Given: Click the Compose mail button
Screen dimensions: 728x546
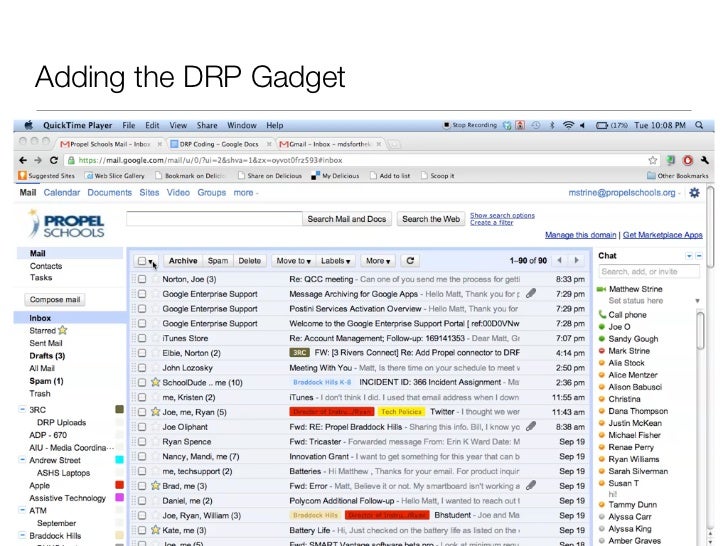Looking at the screenshot, I should [55, 299].
